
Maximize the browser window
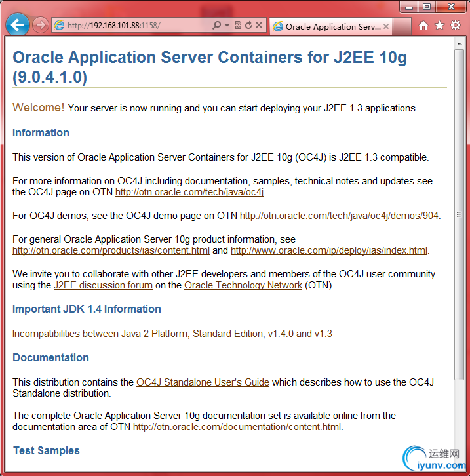click(427, 7)
